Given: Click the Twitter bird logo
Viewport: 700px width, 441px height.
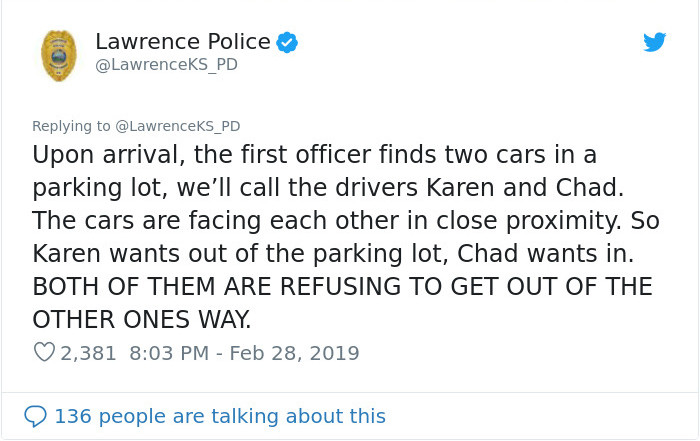Looking at the screenshot, I should (654, 42).
